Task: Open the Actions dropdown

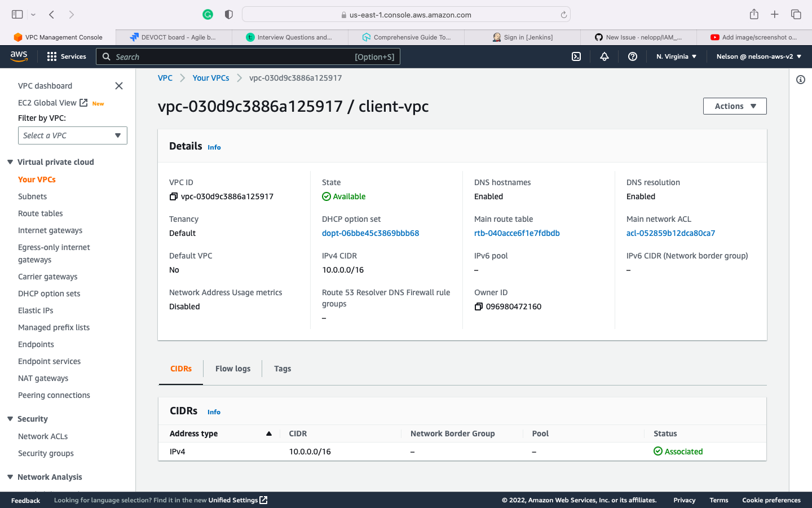Action: coord(734,106)
